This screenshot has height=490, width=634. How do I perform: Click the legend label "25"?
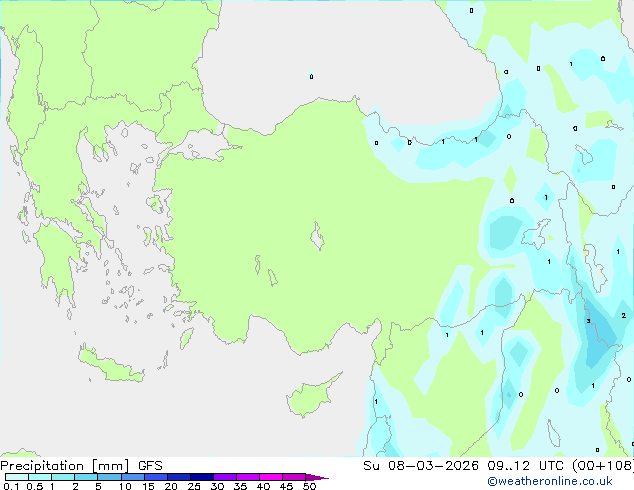coord(194,486)
